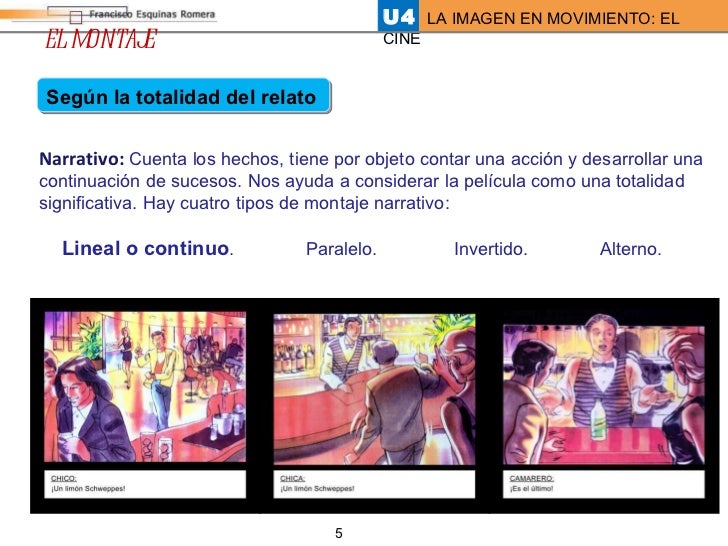The width and height of the screenshot is (728, 546).
Task: Click the author name 'Francisco Esquinas Romera'
Action: click(152, 14)
